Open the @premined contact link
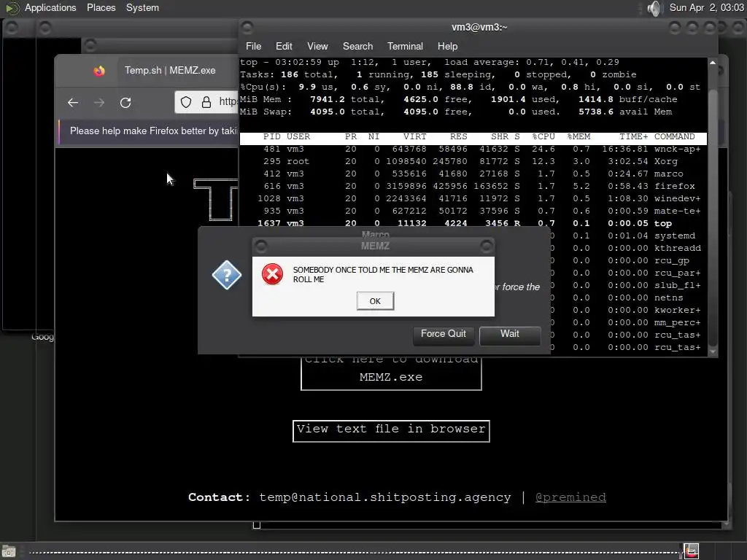Viewport: 747px width, 560px height. coord(570,497)
